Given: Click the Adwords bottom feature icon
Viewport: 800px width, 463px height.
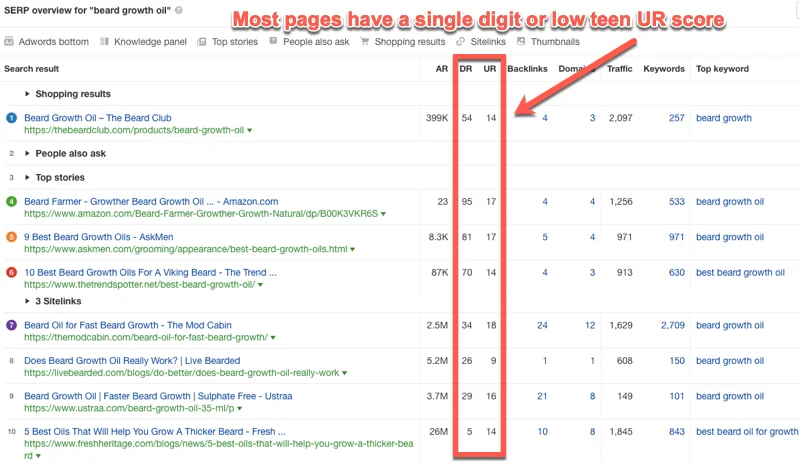Looking at the screenshot, I should click(9, 42).
